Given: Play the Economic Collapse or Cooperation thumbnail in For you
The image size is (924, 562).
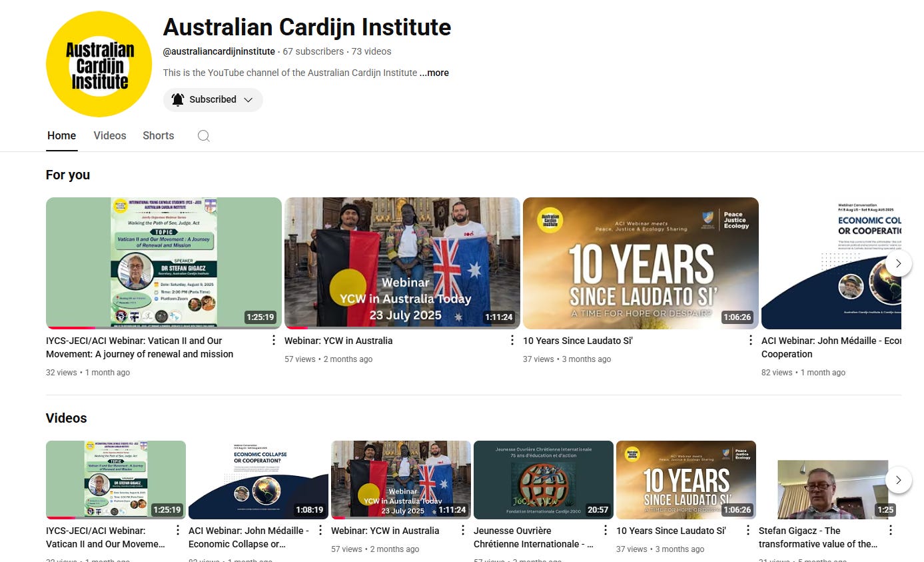Looking at the screenshot, I should pyautogui.click(x=831, y=263).
